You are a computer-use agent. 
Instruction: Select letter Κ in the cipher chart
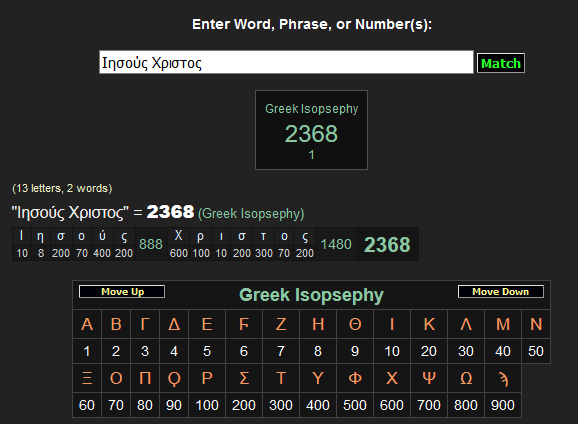click(429, 324)
